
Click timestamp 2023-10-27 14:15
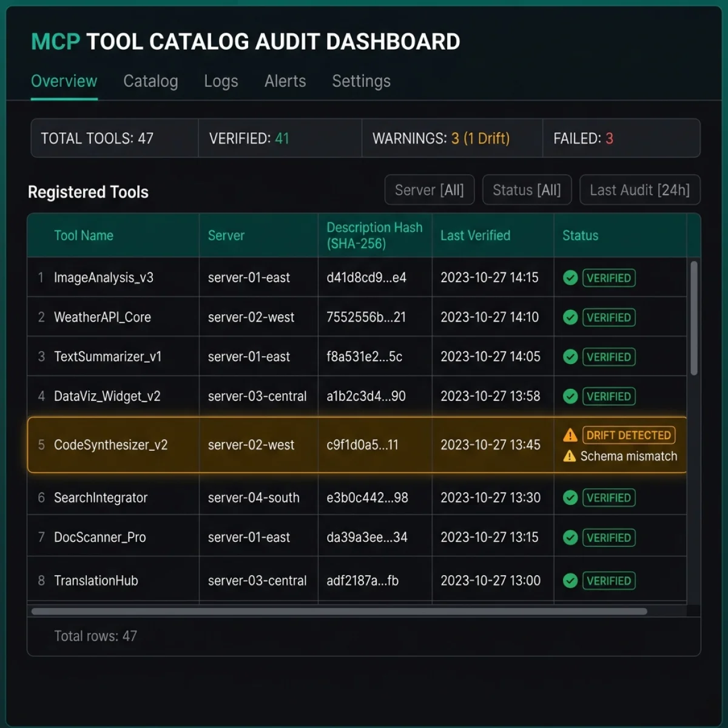[x=490, y=278]
